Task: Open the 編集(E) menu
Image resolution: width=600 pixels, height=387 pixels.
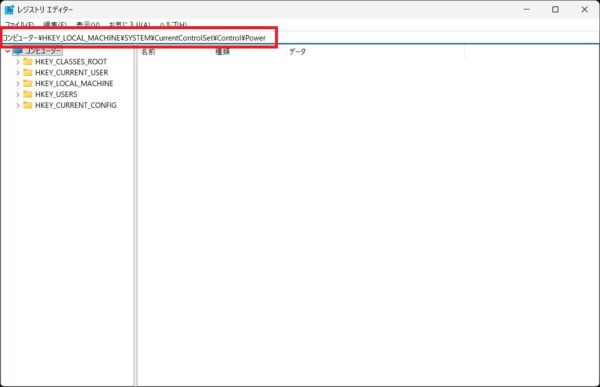Action: [55, 24]
